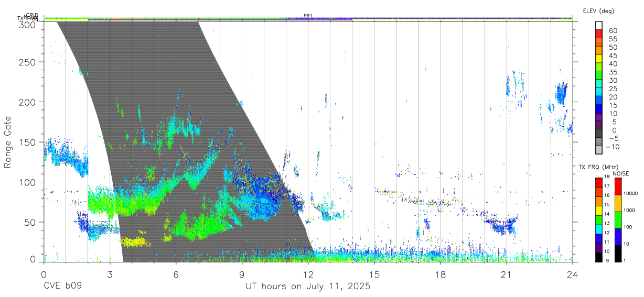This screenshot has width=644, height=297.
Task: Click the '50' range gate tick label
Action: pyautogui.click(x=30, y=222)
